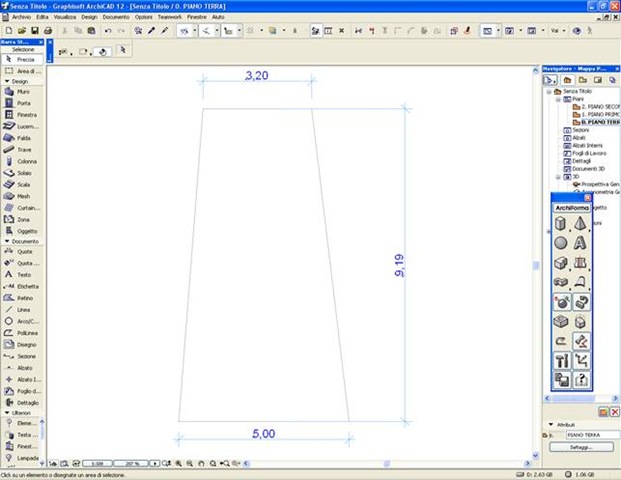621x480 pixels.
Task: Close the ArchiForma palette
Action: coord(587,197)
